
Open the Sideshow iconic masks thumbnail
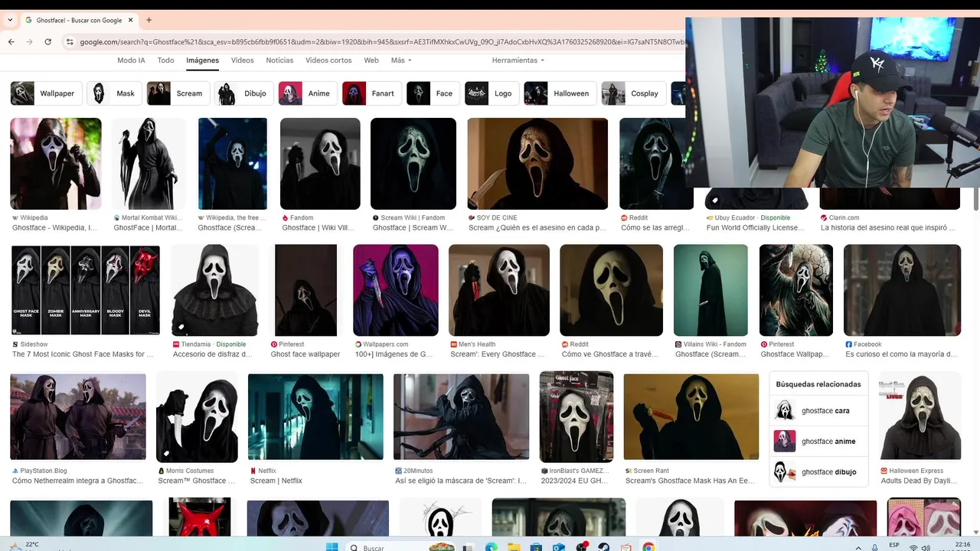[86, 290]
